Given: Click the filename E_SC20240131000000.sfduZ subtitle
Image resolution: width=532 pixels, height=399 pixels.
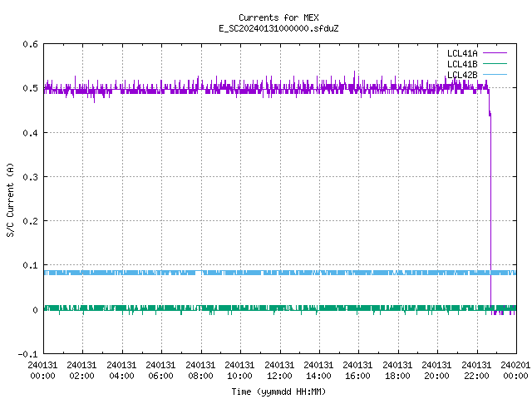Looking at the screenshot, I should (278, 28).
